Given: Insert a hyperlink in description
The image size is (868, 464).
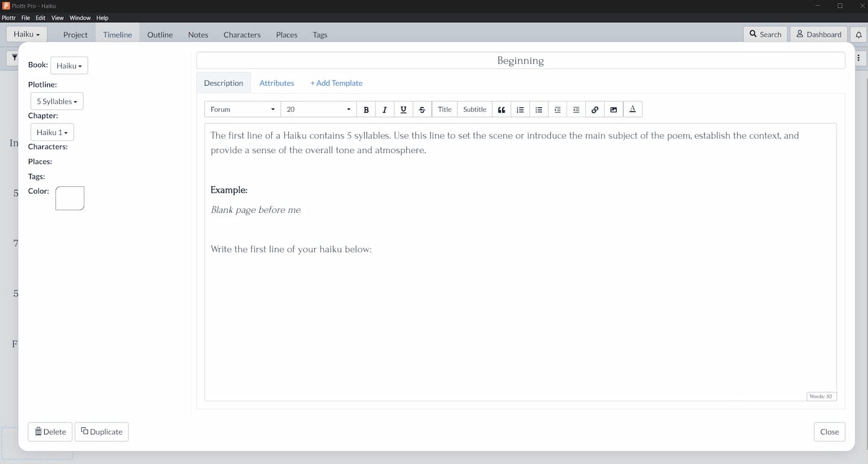Looking at the screenshot, I should pos(595,110).
